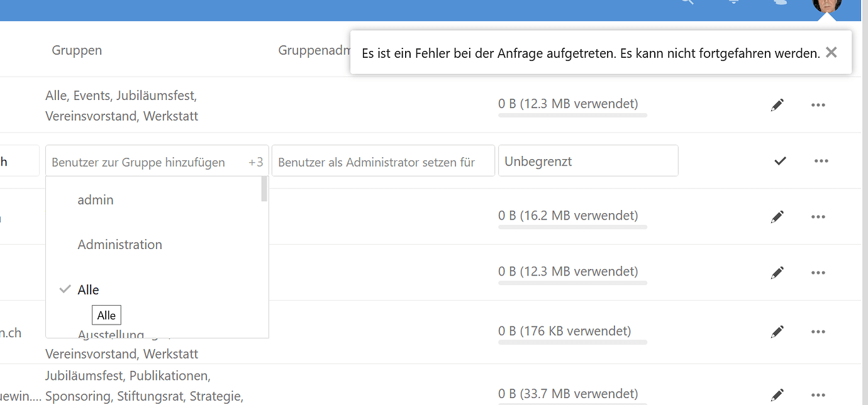Open three-dots menu in the 16.2 MB row
The image size is (868, 405).
[818, 217]
